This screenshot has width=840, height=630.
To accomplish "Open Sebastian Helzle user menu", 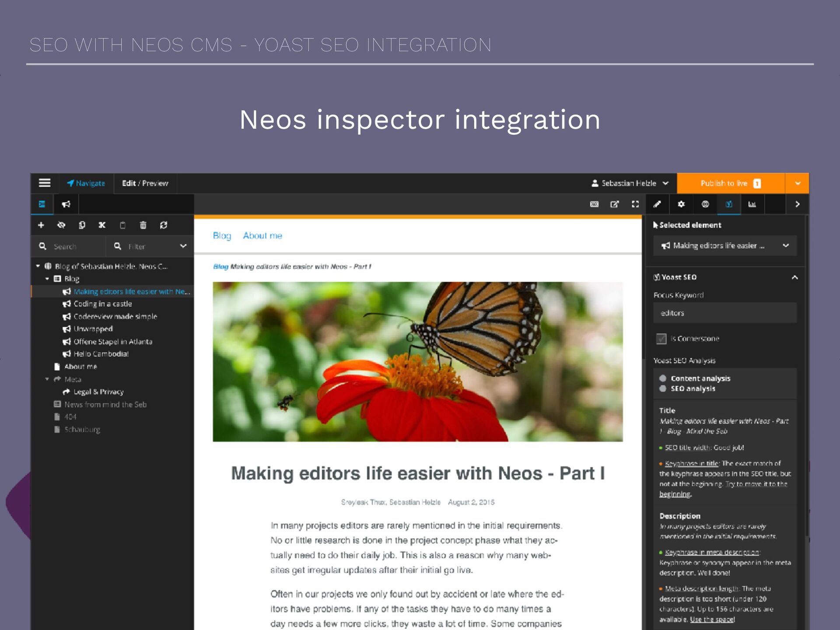I will coord(630,183).
